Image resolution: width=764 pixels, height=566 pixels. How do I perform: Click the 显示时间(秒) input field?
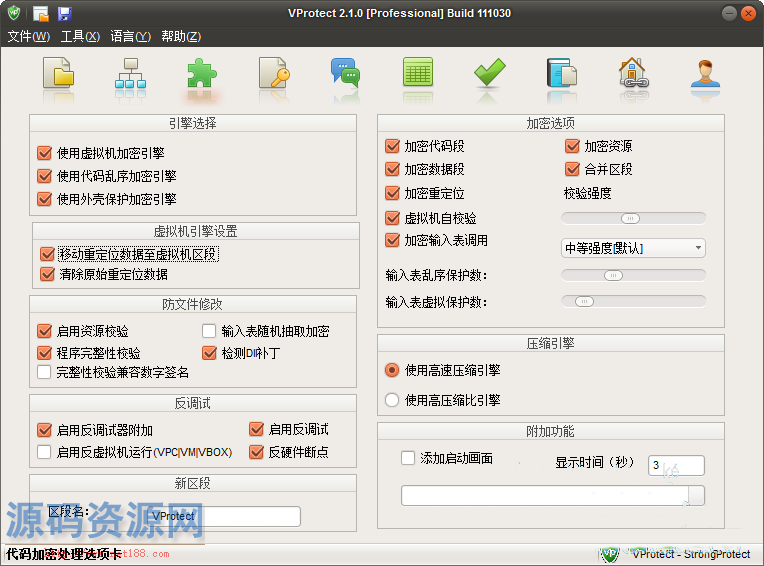pos(676,465)
